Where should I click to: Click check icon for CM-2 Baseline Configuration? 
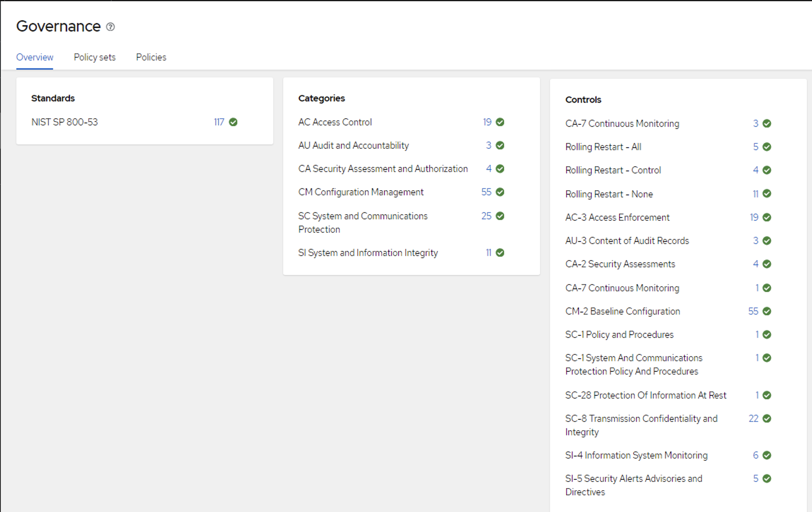click(x=767, y=311)
